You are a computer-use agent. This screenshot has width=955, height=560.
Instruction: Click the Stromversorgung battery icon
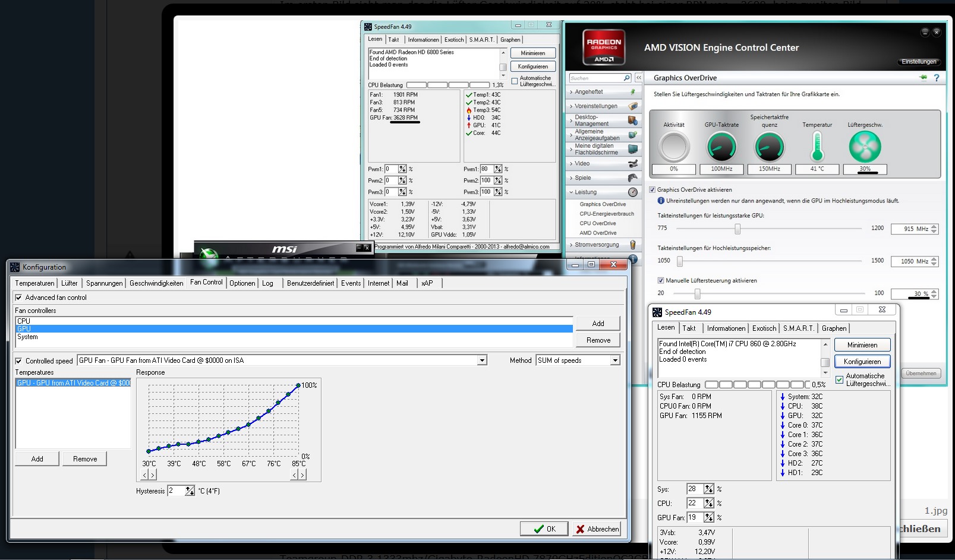(633, 245)
